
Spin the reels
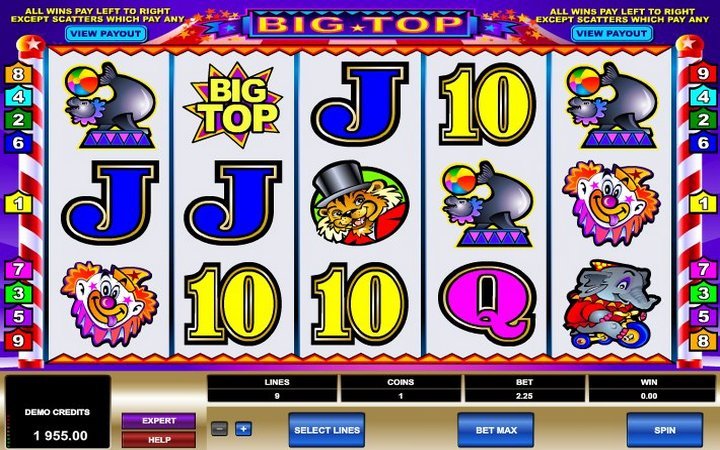pos(664,430)
